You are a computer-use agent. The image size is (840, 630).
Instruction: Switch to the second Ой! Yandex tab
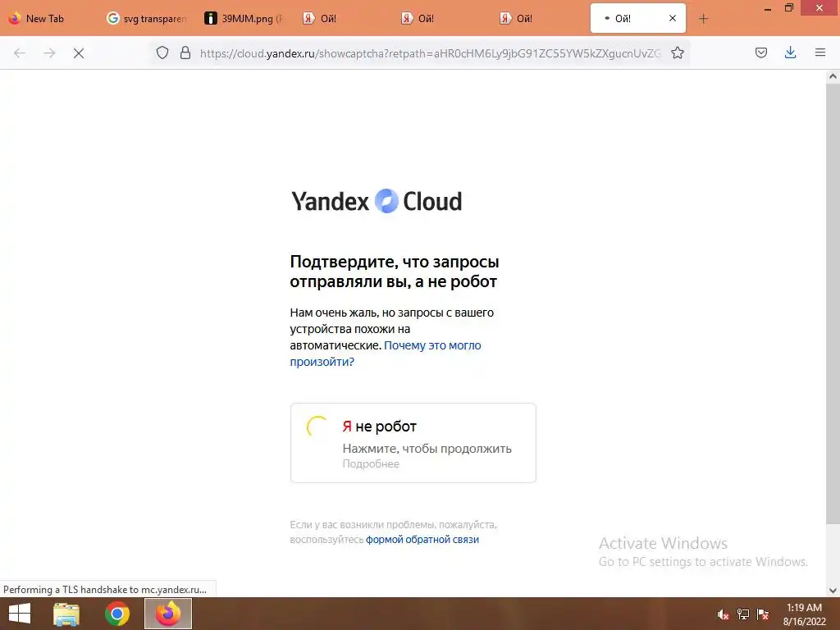(441, 19)
